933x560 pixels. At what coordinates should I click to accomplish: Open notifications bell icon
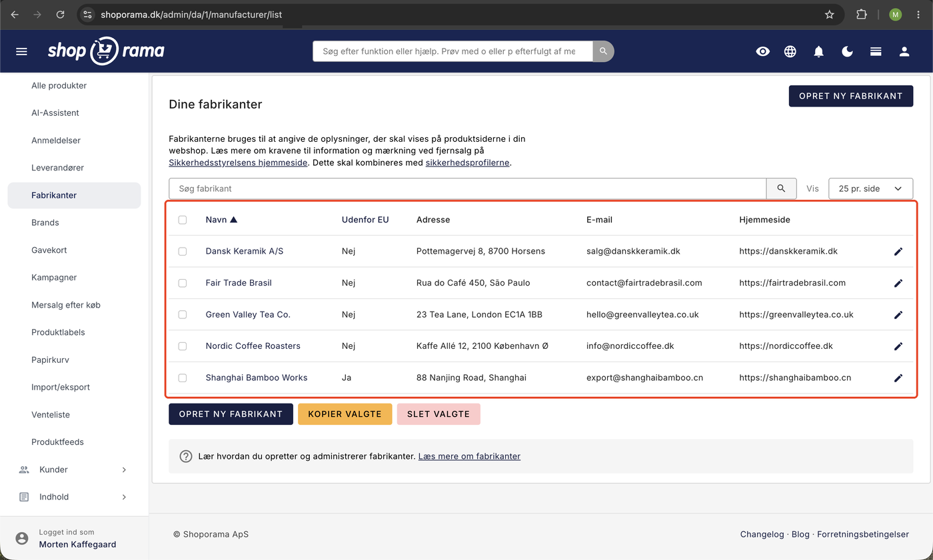[819, 51]
